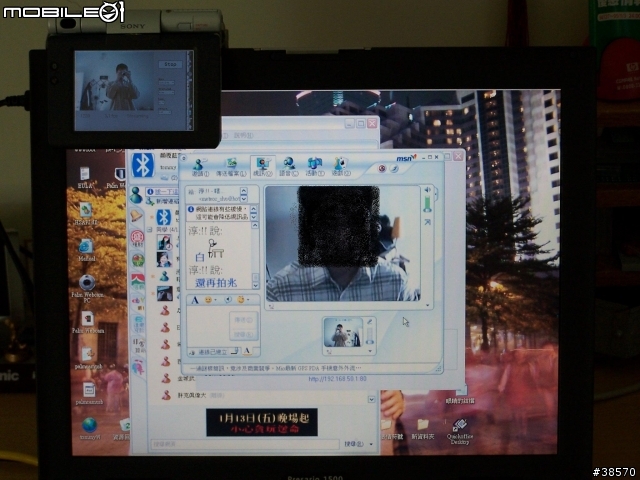Open the arrow next to smiley emoticon
Viewport: 640px width, 480px height.
tap(215, 300)
